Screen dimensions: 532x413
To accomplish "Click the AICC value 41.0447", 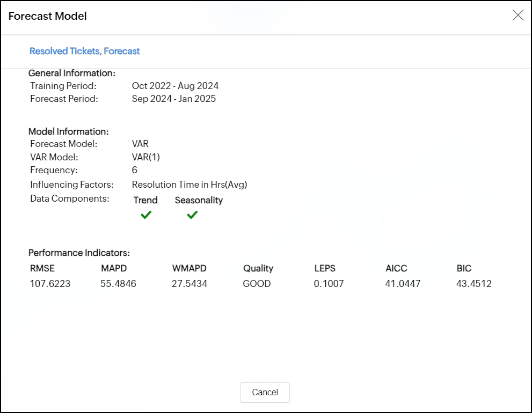I will (x=403, y=284).
